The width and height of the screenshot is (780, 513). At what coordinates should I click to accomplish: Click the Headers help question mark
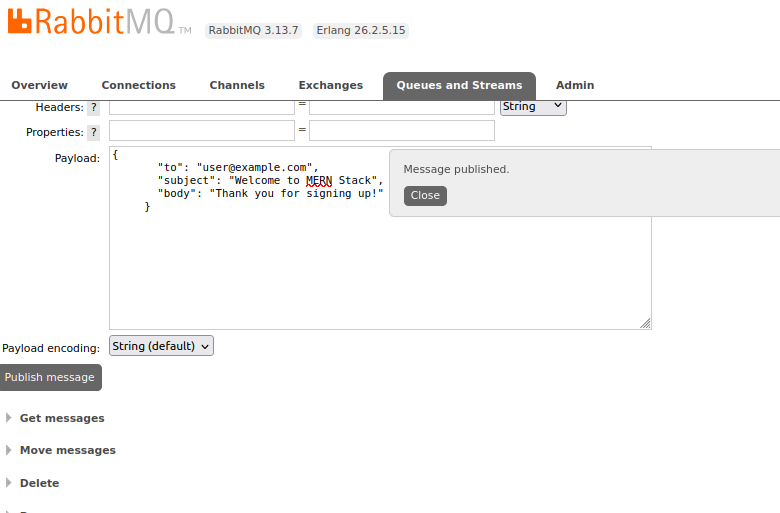(94, 108)
